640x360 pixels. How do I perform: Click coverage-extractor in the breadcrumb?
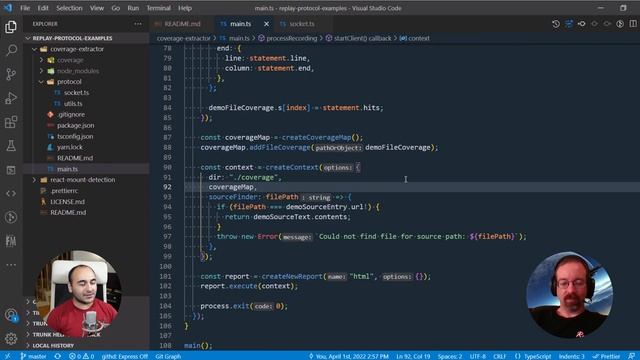183,38
